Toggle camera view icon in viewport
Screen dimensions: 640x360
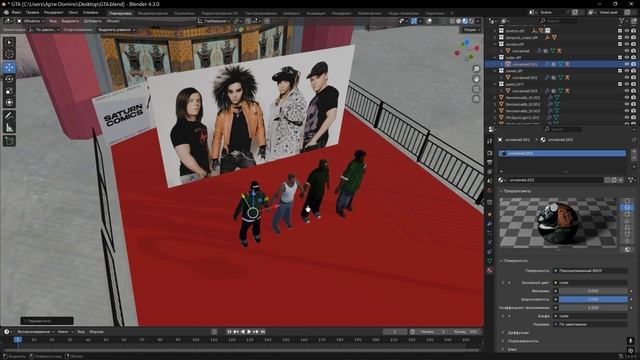click(x=476, y=89)
